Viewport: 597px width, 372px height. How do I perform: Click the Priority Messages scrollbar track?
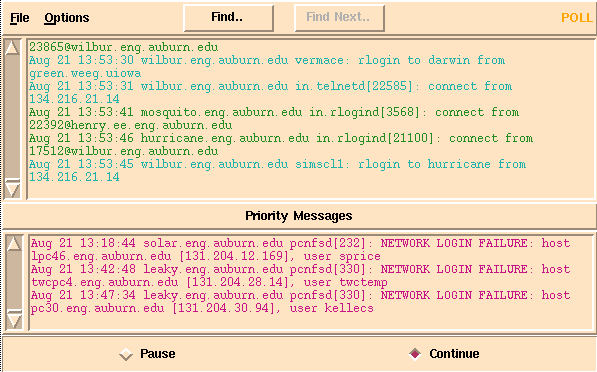[x=14, y=282]
